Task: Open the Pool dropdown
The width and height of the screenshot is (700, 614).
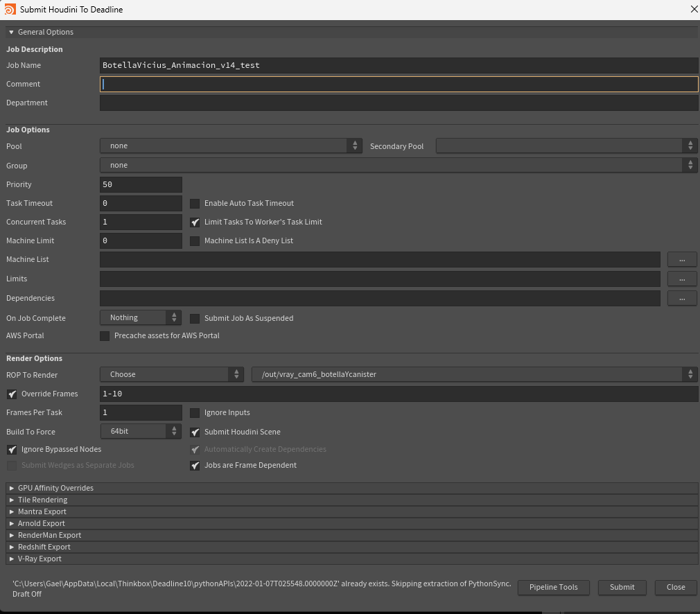Action: (231, 146)
